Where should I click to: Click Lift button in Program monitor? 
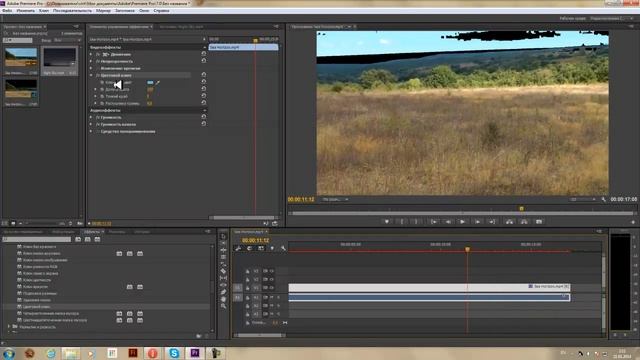tap(509, 222)
